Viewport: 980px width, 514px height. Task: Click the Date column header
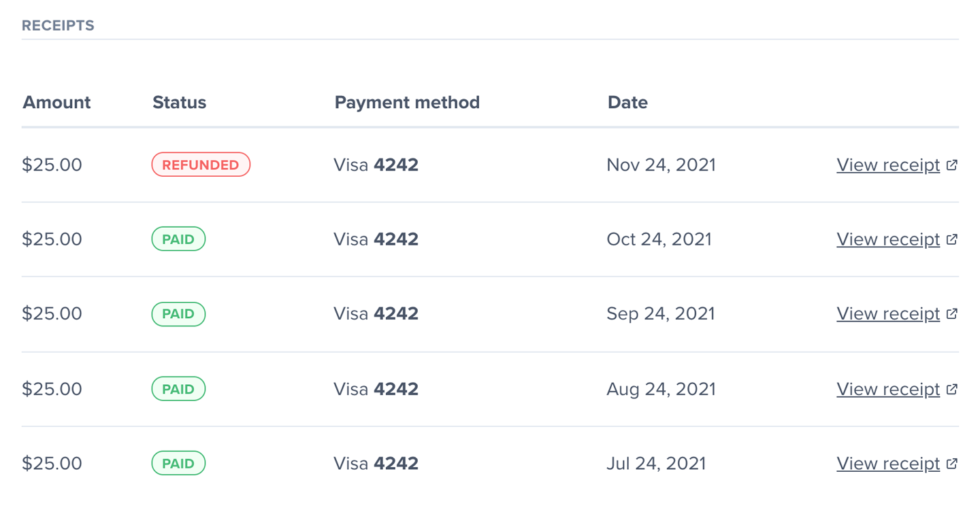click(627, 103)
